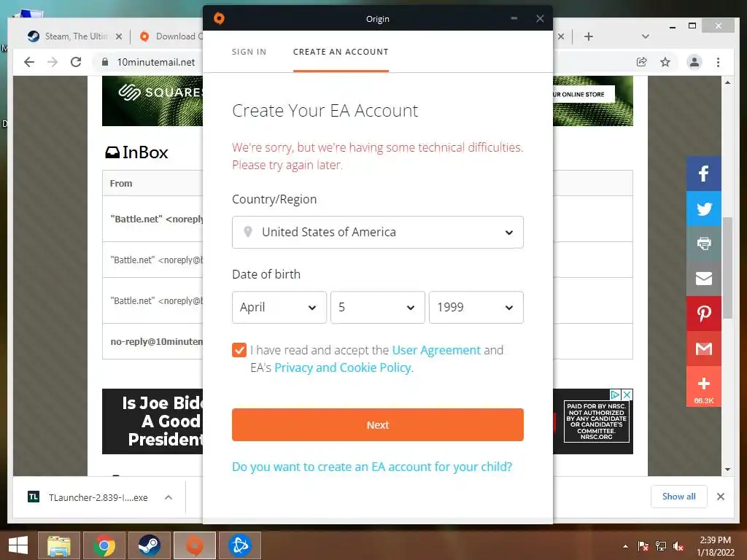Image resolution: width=747 pixels, height=560 pixels.
Task: Click the Origin taskbar icon
Action: [194, 545]
